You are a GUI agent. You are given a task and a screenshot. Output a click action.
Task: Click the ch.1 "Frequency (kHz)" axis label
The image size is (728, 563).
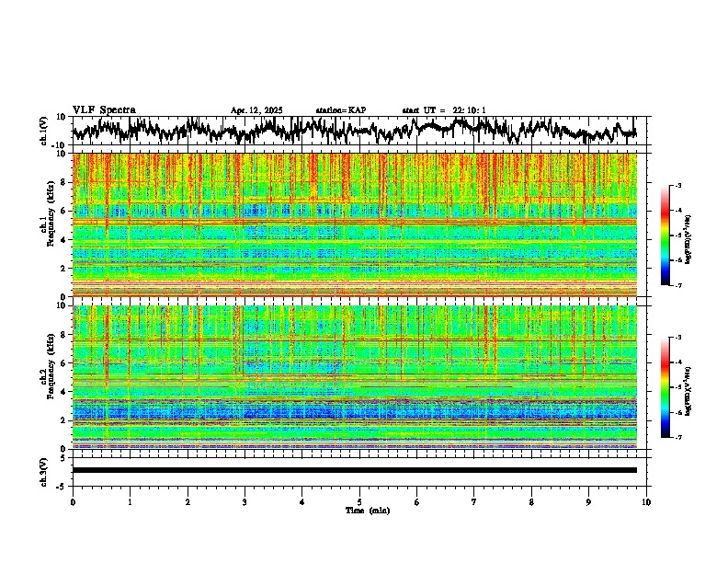pos(51,213)
